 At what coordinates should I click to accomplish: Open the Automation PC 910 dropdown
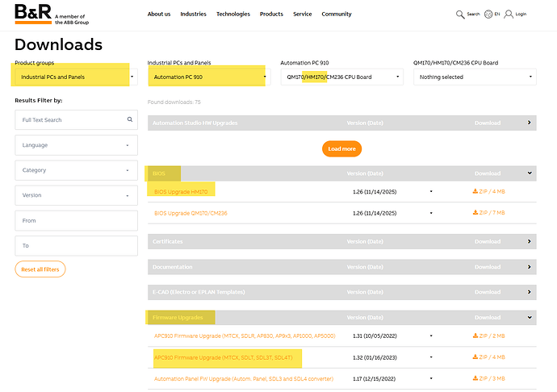pyautogui.click(x=207, y=77)
